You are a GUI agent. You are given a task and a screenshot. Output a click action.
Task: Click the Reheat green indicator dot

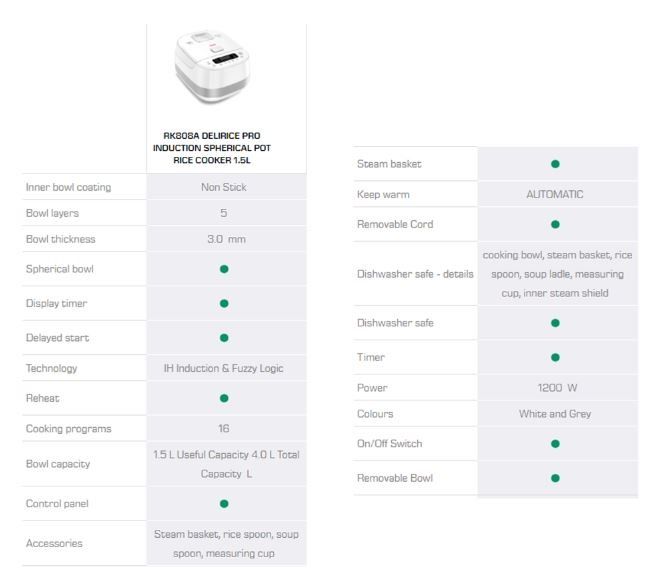pos(224,398)
